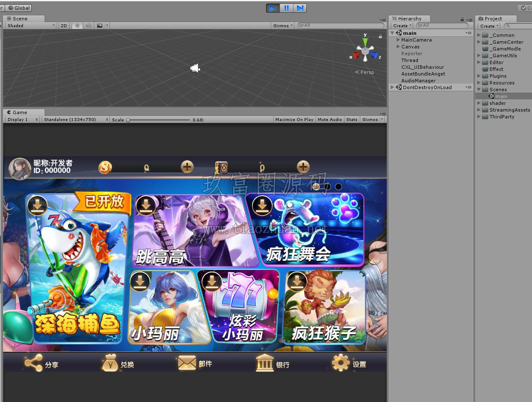Focus the Scene view search field
Image resolution: width=532 pixels, height=402 pixels.
tap(340, 25)
